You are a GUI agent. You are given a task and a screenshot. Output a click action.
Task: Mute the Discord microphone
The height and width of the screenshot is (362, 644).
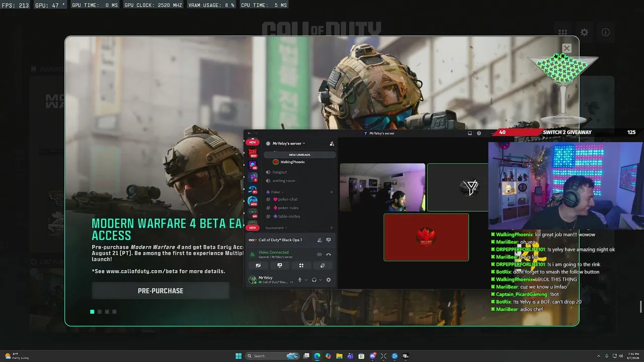[x=300, y=280]
